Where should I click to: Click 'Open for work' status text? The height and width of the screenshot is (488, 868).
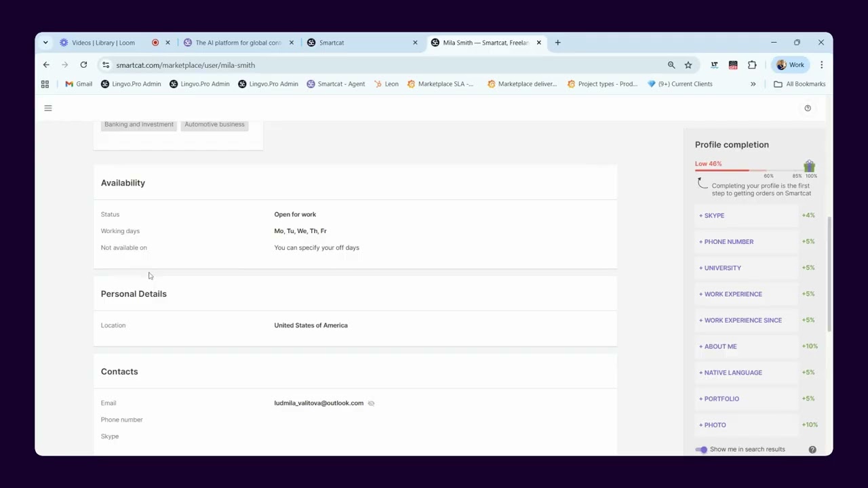[x=295, y=214]
